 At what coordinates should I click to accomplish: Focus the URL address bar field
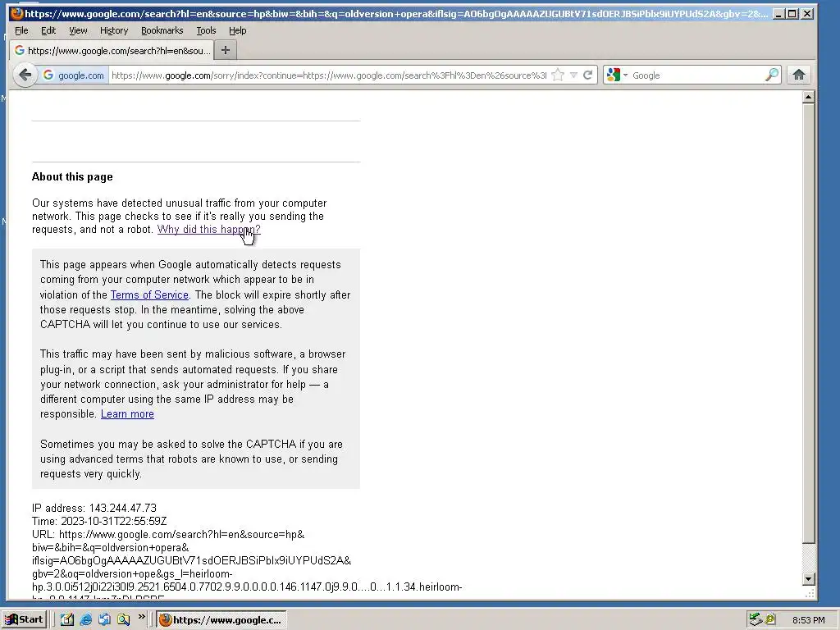[x=329, y=75]
